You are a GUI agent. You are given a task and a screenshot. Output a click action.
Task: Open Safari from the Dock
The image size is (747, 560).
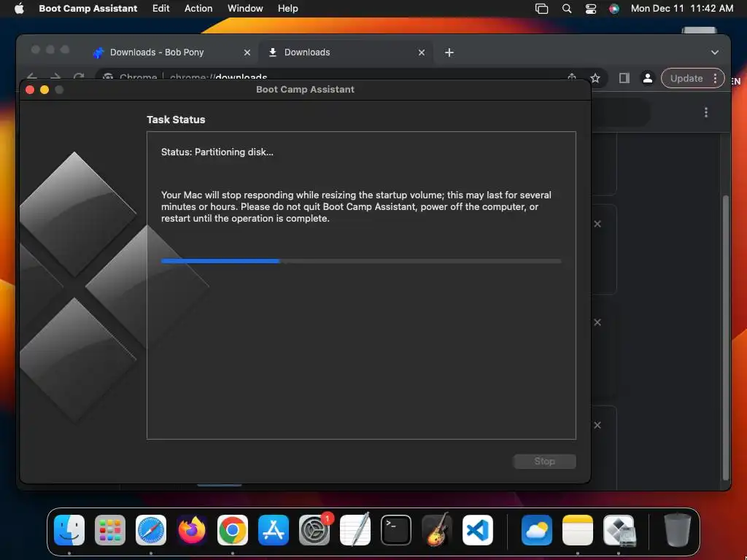click(151, 530)
